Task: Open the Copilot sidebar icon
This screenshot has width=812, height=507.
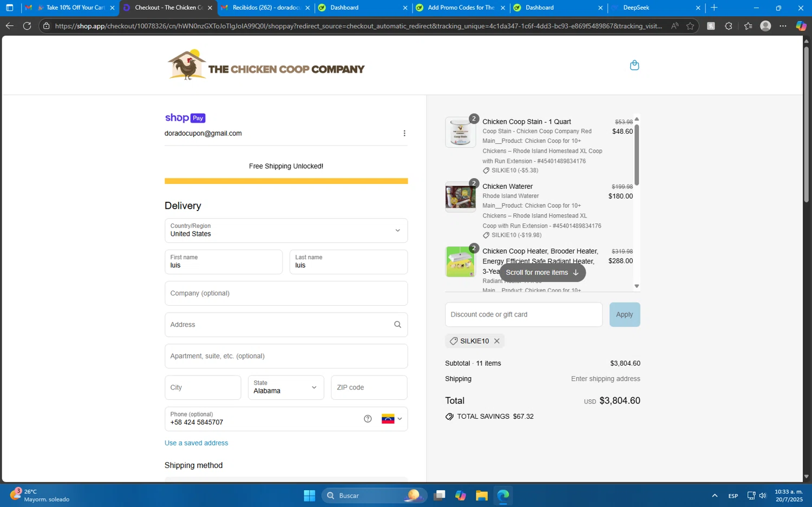Action: coord(801,26)
